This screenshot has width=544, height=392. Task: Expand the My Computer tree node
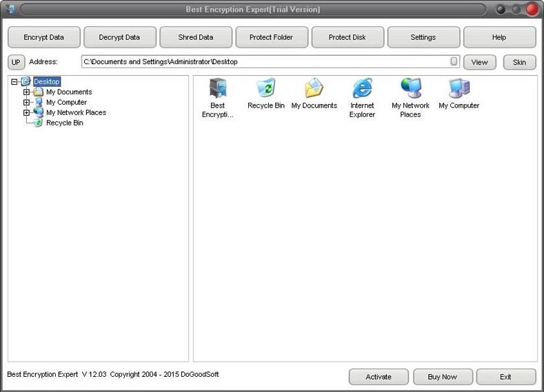coord(26,102)
